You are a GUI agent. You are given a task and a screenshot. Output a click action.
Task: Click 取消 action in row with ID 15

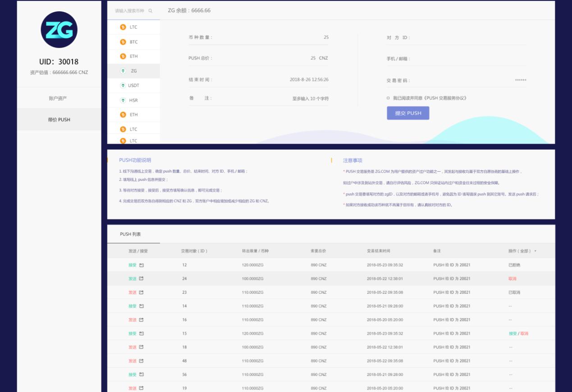[524, 333]
